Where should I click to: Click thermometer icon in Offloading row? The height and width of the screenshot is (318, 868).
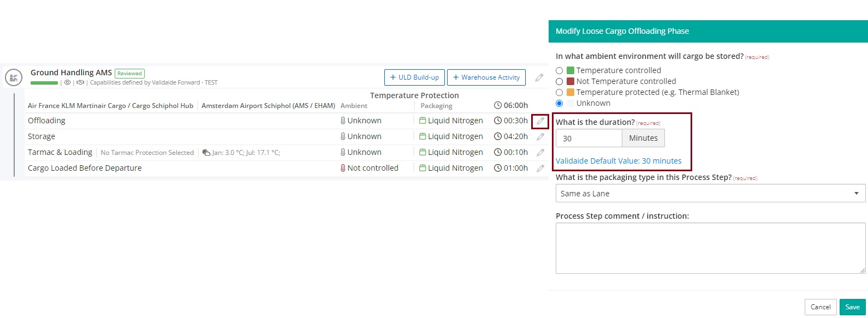[343, 121]
